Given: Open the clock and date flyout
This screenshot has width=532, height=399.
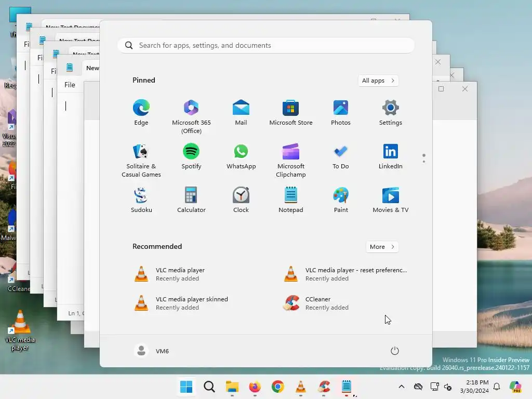Looking at the screenshot, I should [x=474, y=387].
